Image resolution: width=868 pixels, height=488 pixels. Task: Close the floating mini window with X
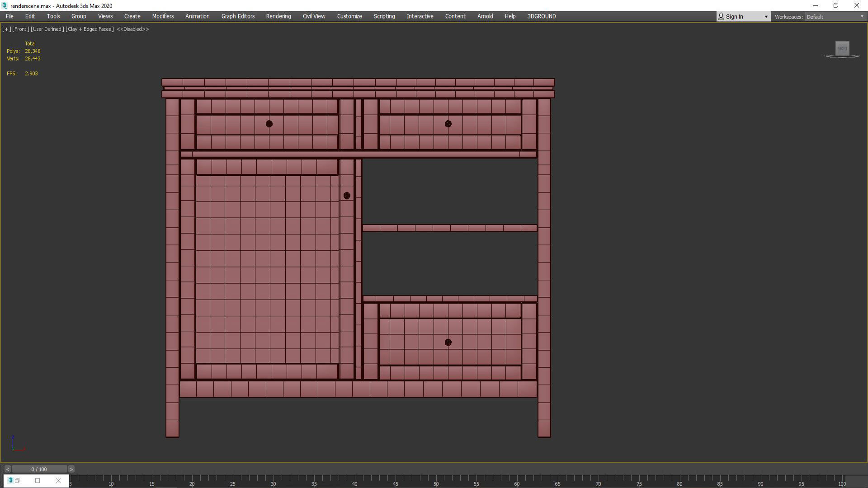[58, 480]
